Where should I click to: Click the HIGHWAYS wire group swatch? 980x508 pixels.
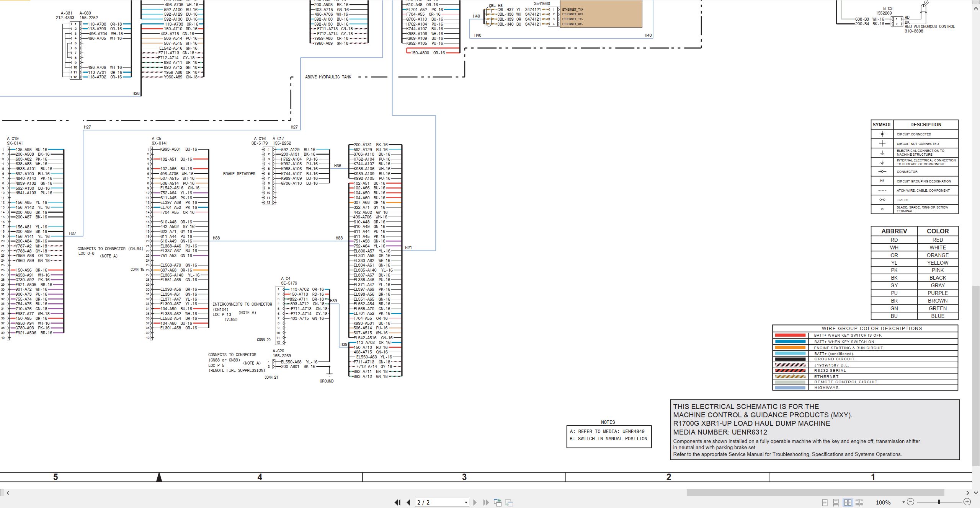point(790,388)
